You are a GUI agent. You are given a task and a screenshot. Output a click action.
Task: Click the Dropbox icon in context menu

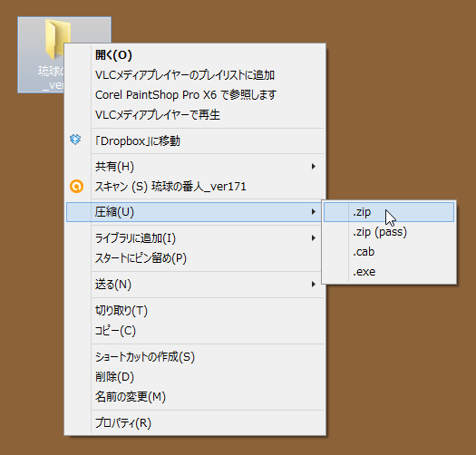(75, 140)
